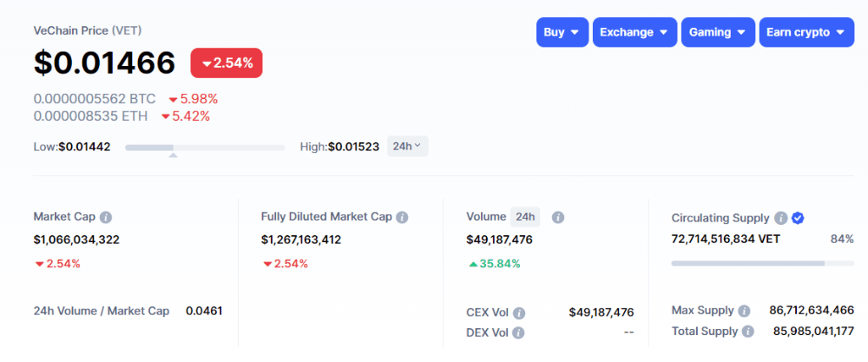Expand the Earn crypto dropdown
868x362 pixels.
coord(806,32)
